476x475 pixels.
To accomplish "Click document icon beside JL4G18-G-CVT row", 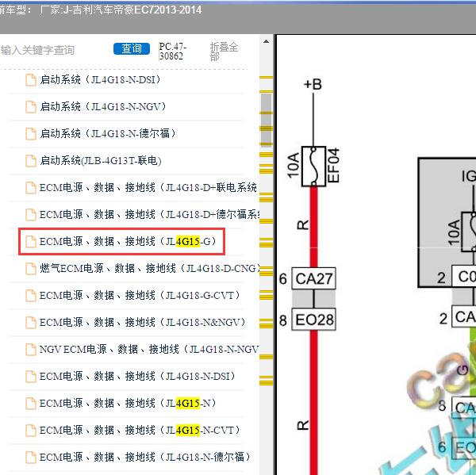I will (31, 296).
